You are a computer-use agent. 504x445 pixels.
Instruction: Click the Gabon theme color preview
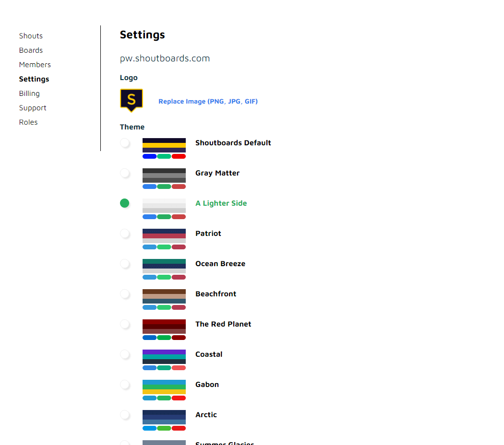(x=164, y=390)
